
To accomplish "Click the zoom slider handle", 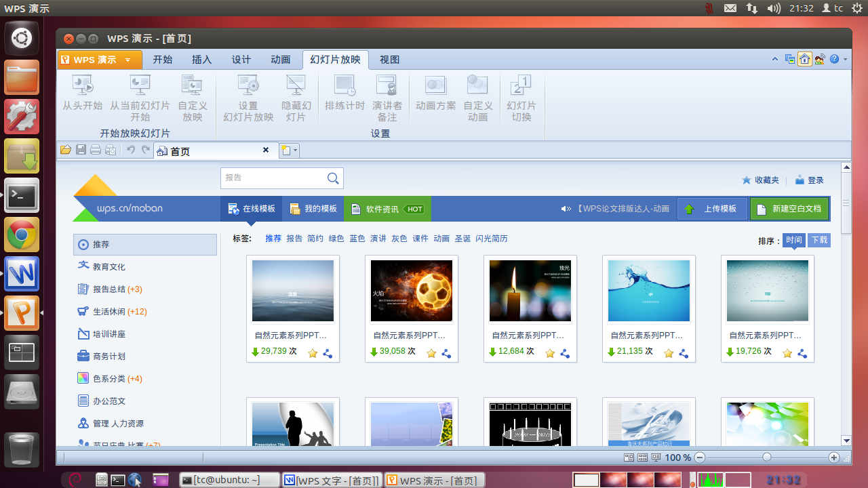I will tap(767, 457).
